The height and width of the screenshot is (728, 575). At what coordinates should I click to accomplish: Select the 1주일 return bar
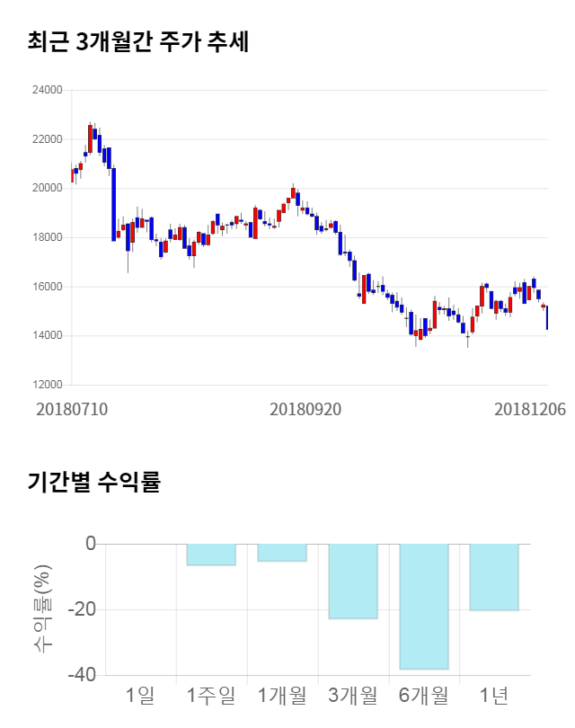click(x=210, y=555)
